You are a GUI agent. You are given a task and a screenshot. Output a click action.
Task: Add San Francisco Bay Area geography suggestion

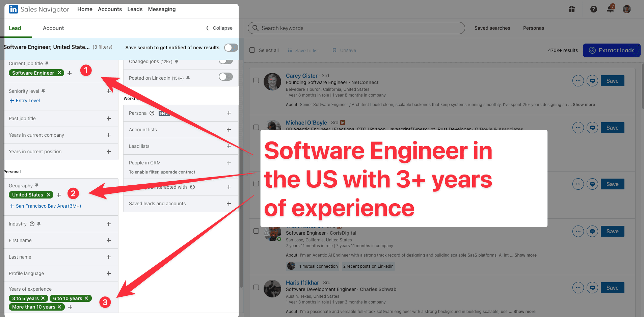[x=45, y=206]
